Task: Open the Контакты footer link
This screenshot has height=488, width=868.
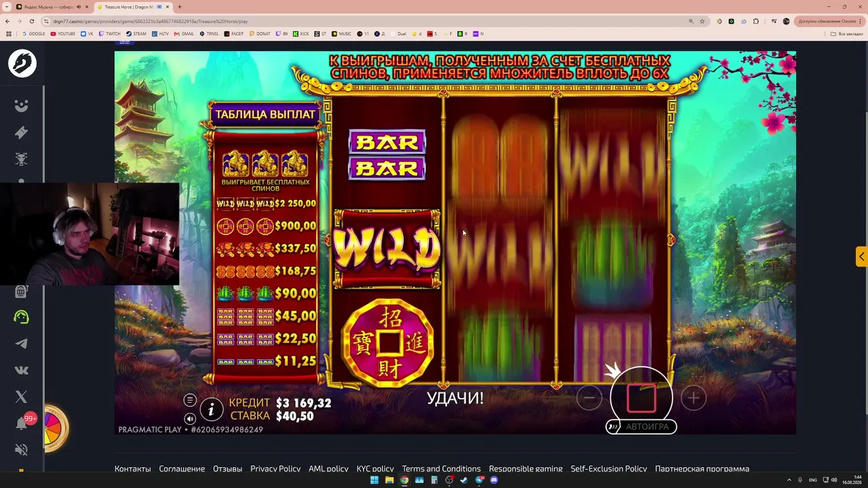Action: (133, 468)
